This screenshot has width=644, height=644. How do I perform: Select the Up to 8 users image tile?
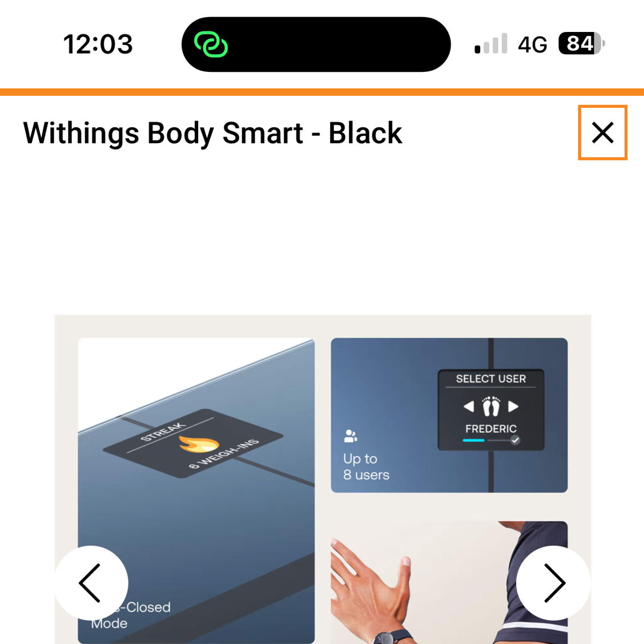click(x=449, y=415)
